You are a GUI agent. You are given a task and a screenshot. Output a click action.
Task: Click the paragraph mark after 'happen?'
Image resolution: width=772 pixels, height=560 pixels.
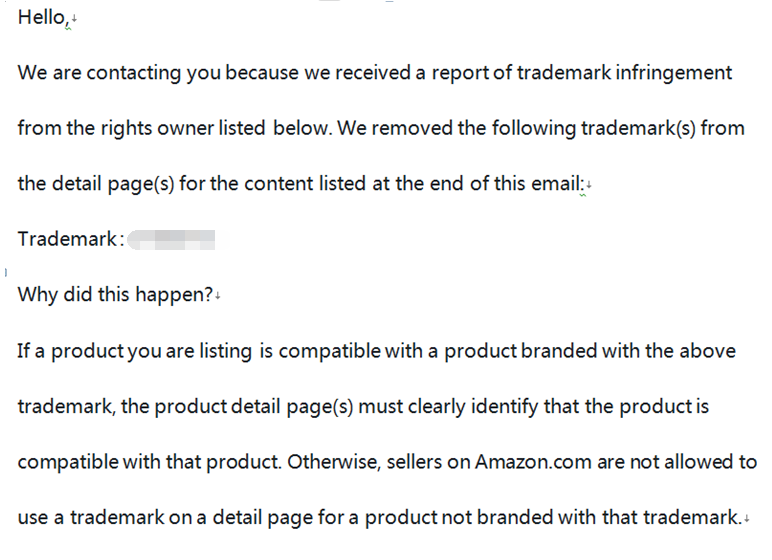tap(218, 296)
